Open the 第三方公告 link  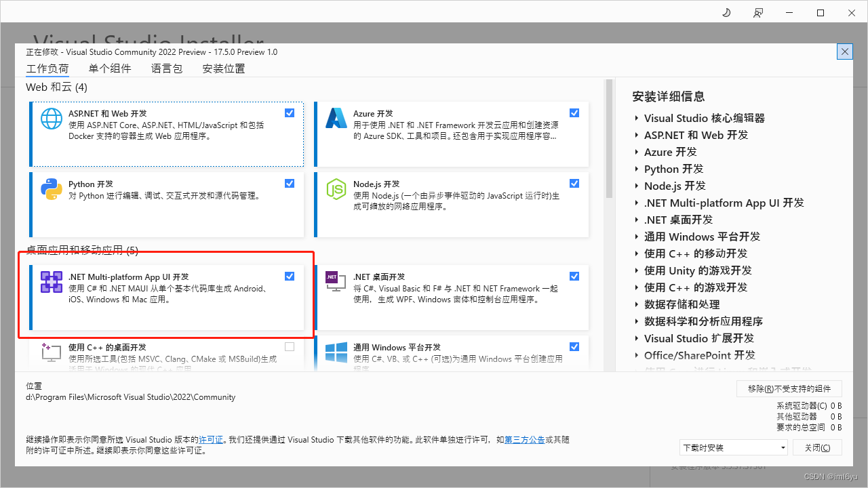pos(524,440)
